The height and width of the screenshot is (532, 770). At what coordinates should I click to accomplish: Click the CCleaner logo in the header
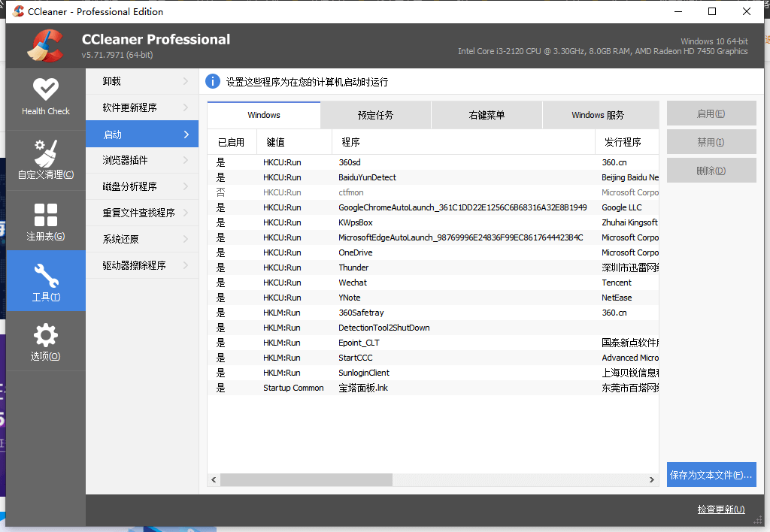[x=44, y=45]
